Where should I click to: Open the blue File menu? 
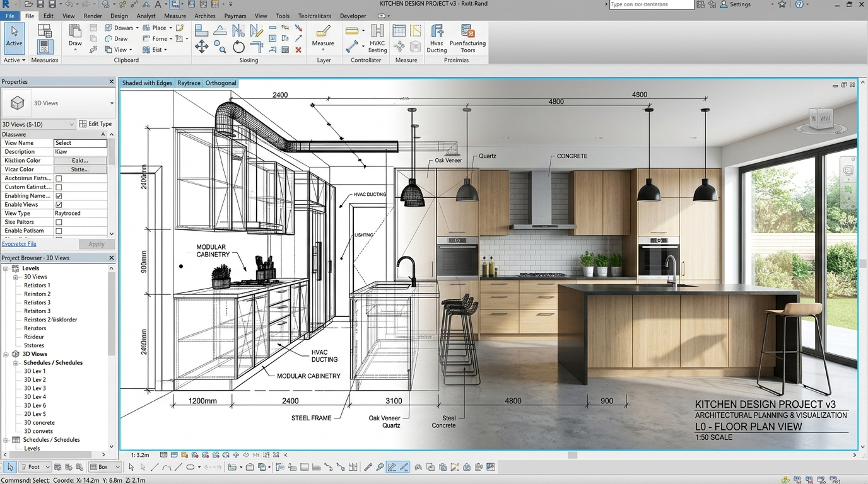point(9,16)
